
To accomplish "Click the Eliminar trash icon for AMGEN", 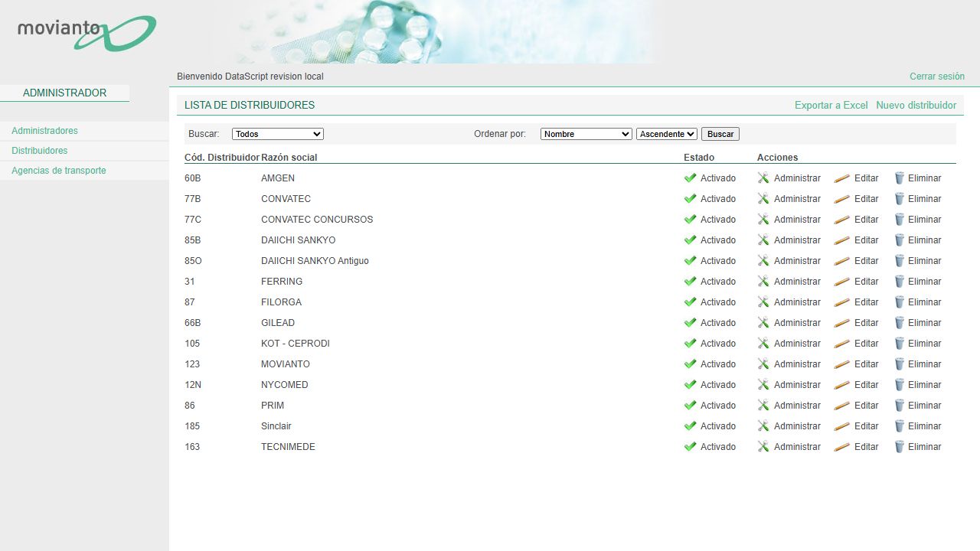I will 900,178.
